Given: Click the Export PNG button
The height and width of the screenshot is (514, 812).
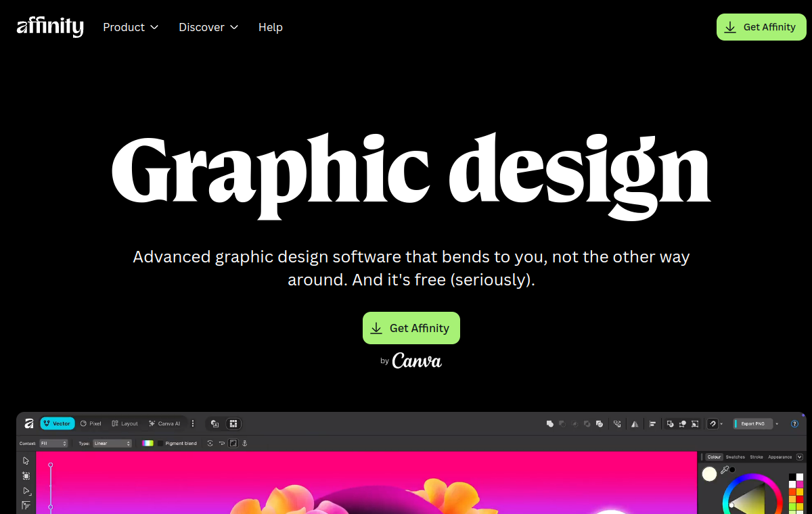Looking at the screenshot, I should 752,423.
